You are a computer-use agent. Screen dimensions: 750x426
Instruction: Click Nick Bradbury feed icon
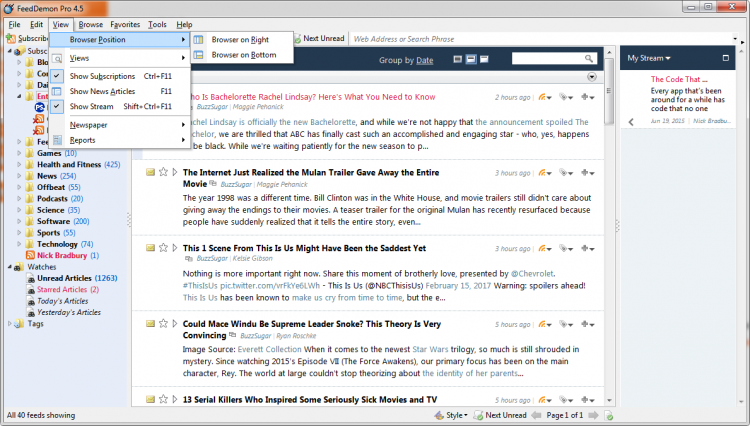click(x=31, y=255)
